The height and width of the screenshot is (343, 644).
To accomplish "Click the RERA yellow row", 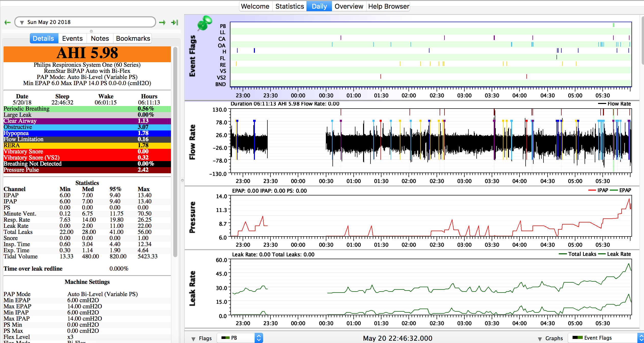I will (87, 146).
